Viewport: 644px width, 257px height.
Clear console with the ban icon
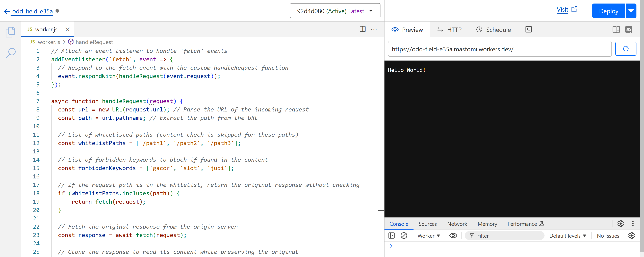404,236
